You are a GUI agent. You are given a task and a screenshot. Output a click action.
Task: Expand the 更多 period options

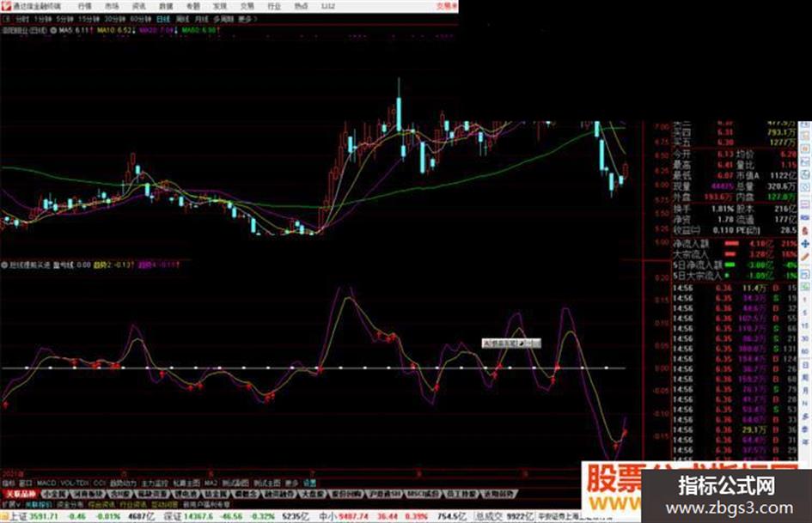click(x=247, y=19)
